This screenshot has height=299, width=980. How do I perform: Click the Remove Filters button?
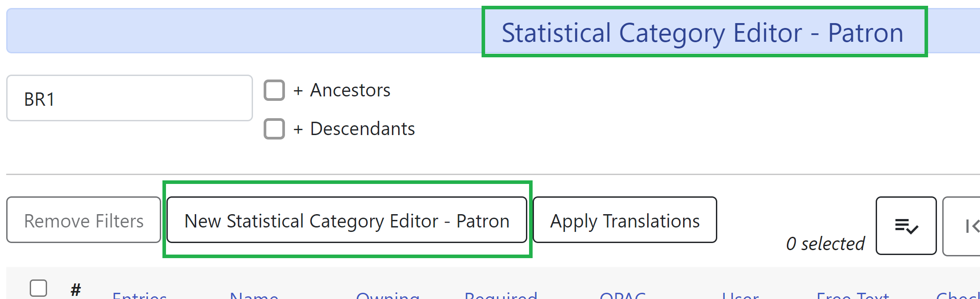click(x=83, y=220)
